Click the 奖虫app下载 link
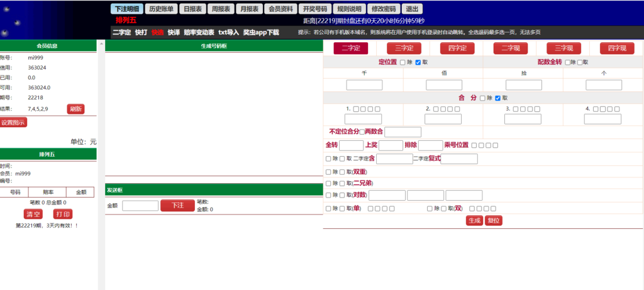This screenshot has width=644, height=290. pos(261,32)
